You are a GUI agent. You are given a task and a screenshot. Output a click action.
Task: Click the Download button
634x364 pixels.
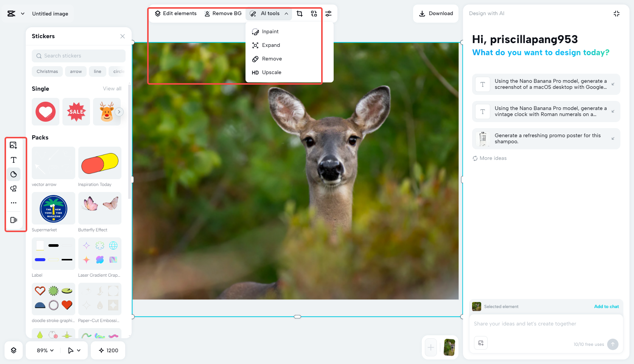click(435, 13)
